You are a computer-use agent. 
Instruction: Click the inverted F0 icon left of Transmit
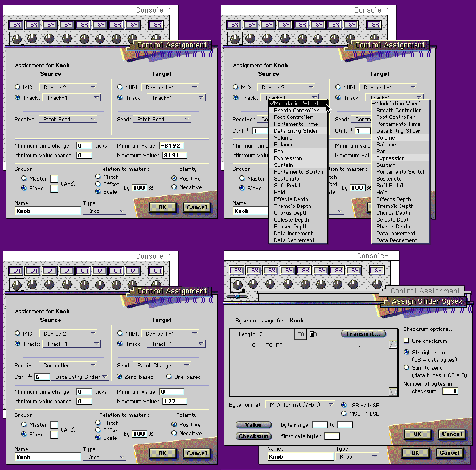tap(313, 334)
